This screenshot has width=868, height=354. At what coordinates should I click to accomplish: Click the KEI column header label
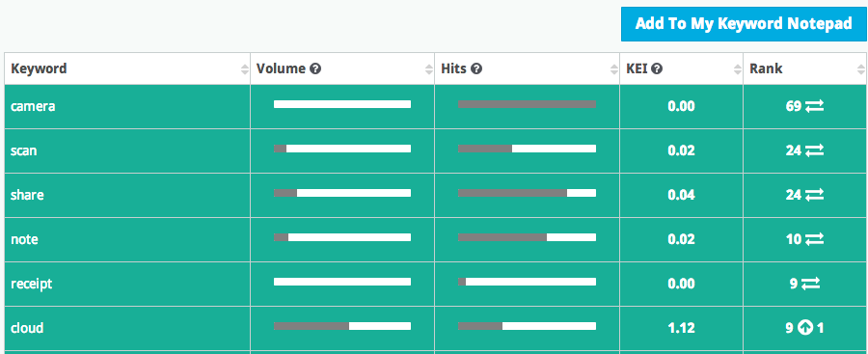637,68
